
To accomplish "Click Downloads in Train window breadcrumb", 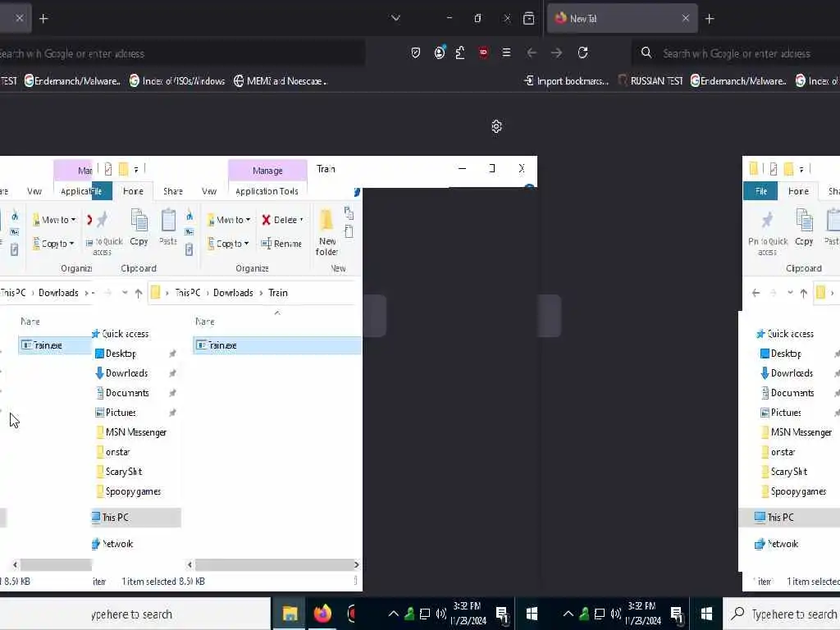I will [233, 293].
